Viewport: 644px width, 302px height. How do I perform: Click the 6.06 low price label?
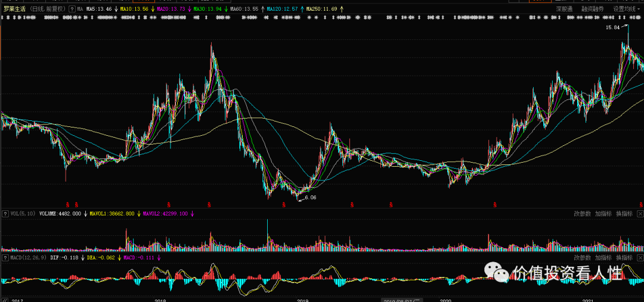311,197
